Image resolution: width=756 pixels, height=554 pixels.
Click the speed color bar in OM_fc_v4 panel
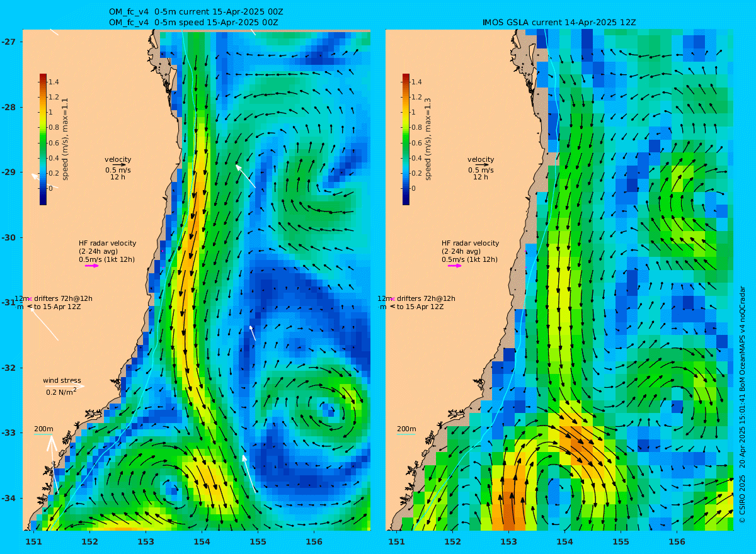43,139
